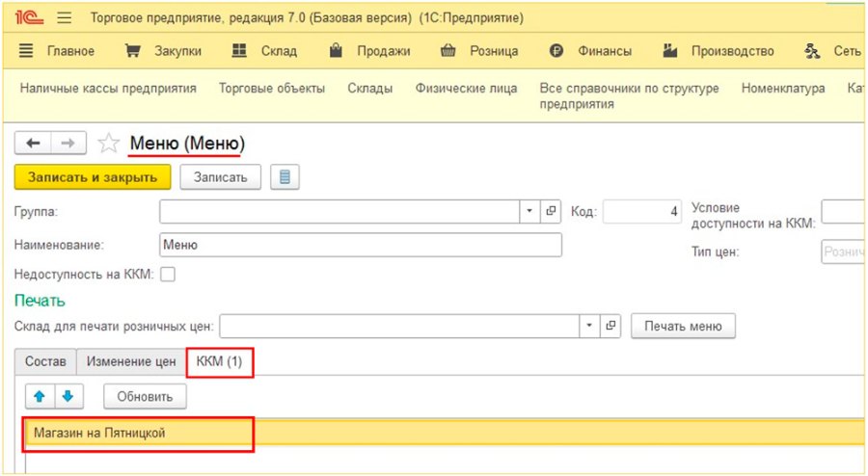868x476 pixels.
Task: Focus the Тип цен field
Action: tap(844, 251)
